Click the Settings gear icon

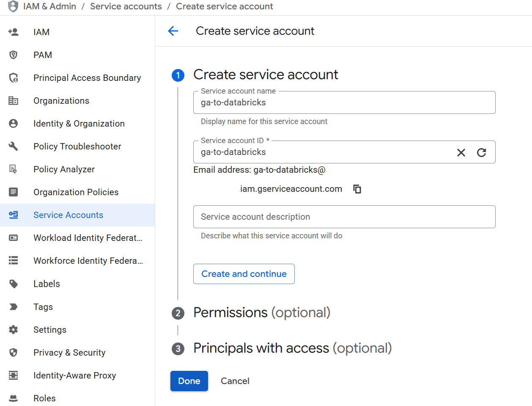(x=14, y=330)
